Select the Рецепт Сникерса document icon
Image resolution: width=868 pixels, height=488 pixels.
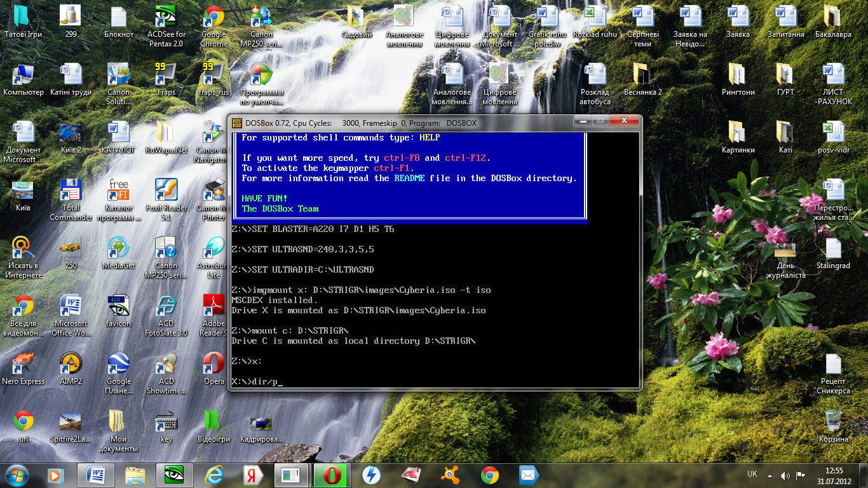click(x=833, y=374)
